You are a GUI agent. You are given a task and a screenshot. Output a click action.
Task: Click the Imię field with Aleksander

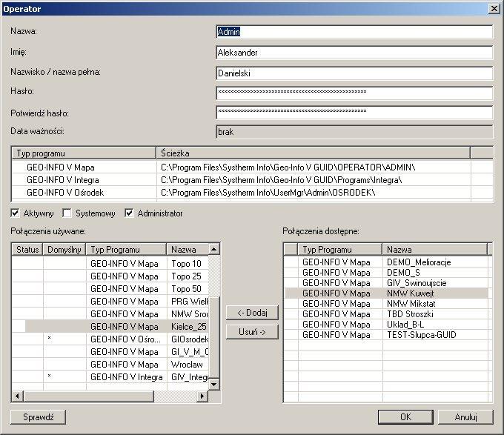pos(354,53)
